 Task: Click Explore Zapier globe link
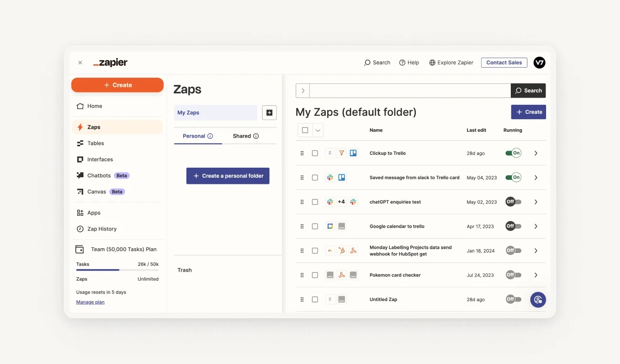tap(451, 62)
